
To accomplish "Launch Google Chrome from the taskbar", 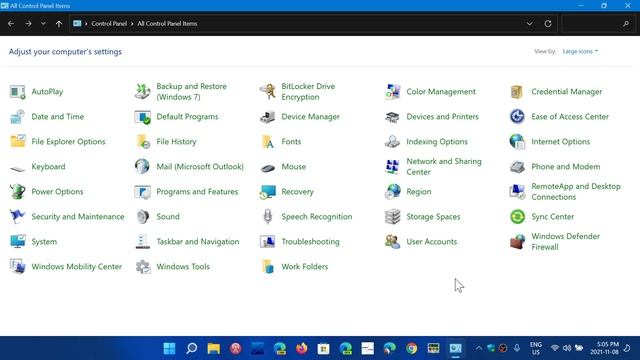I will 412,348.
